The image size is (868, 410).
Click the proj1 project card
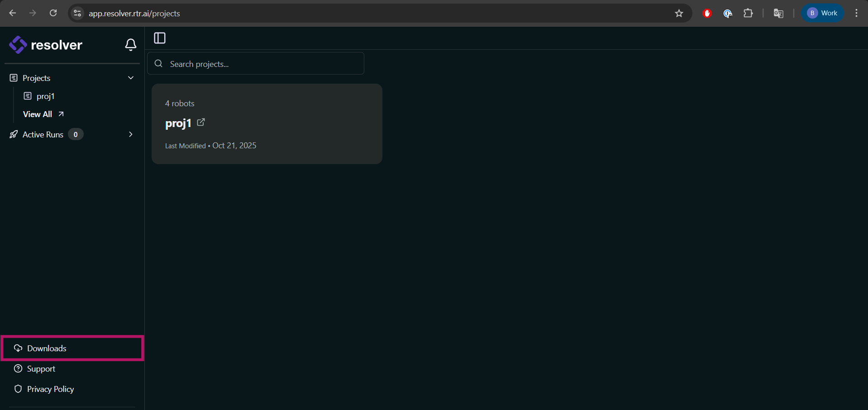pyautogui.click(x=267, y=124)
